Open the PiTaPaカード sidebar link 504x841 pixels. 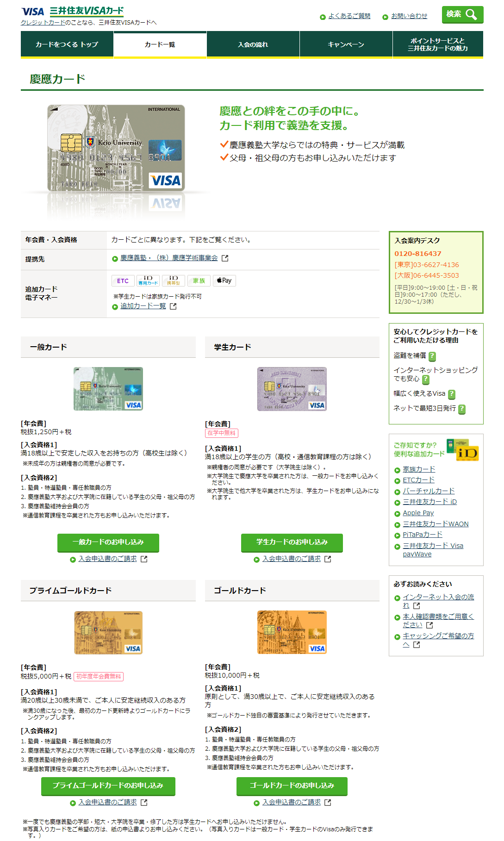[x=423, y=535]
